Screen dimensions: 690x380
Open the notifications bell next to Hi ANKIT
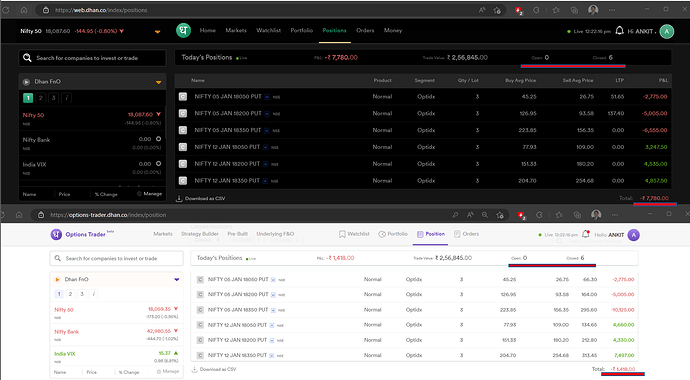[x=620, y=30]
